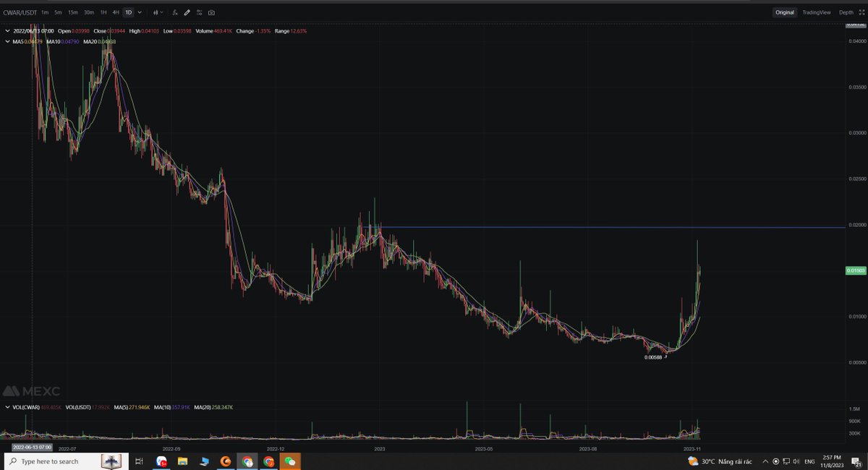Collapse the VOL indicator legend row

7,408
